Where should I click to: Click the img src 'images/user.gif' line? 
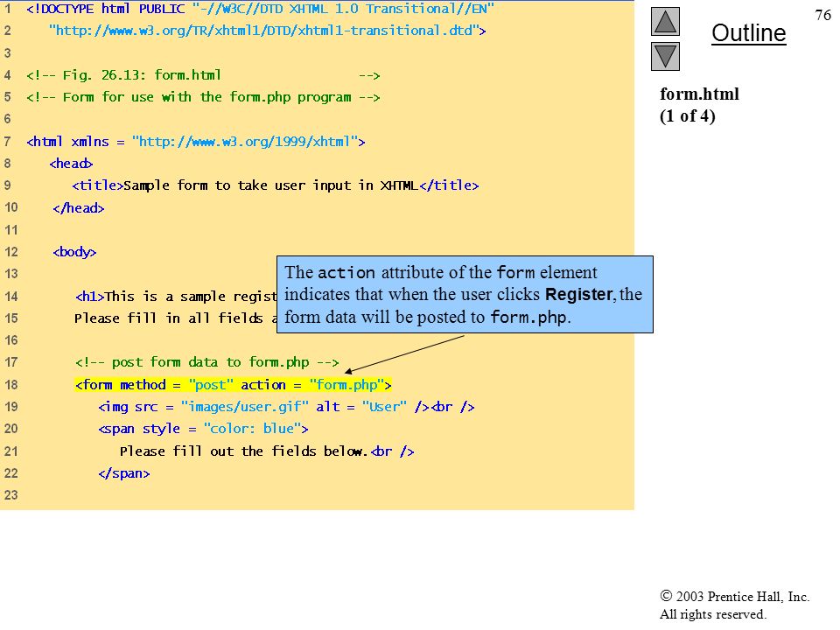[286, 407]
